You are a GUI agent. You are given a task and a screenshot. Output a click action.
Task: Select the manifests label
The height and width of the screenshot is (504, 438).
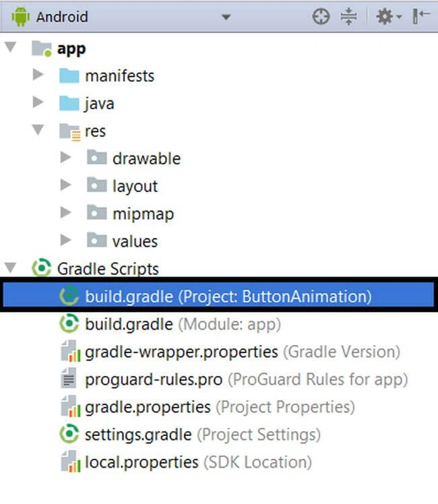(x=119, y=76)
